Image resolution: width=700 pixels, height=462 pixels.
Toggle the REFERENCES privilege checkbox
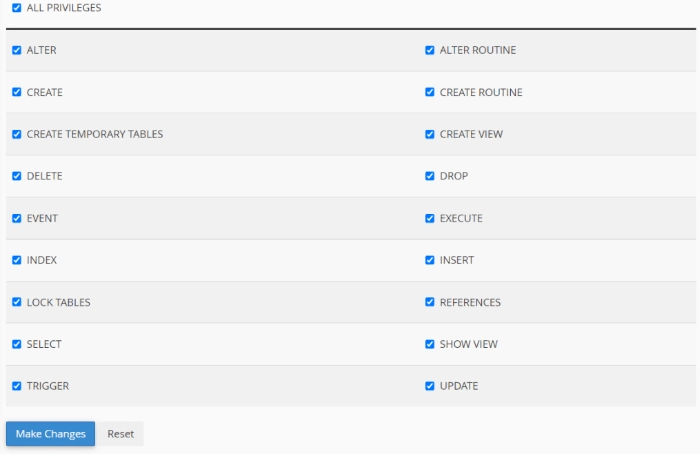coord(430,302)
